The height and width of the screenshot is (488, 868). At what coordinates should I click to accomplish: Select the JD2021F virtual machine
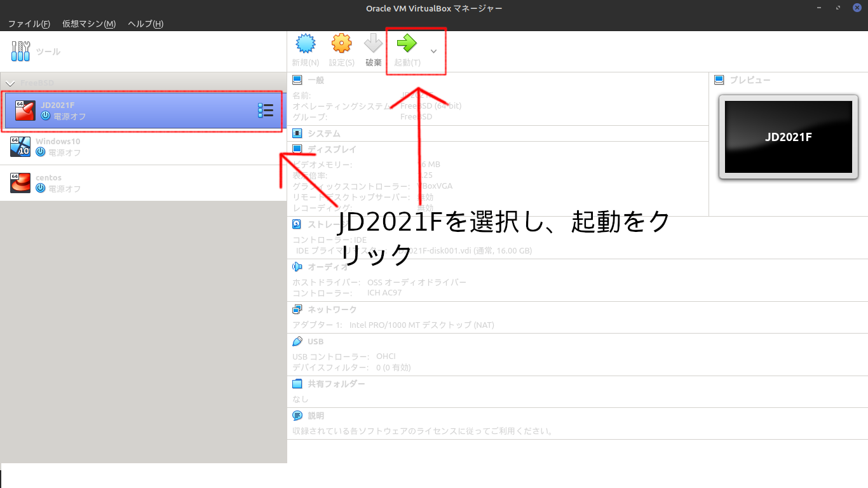click(x=127, y=111)
